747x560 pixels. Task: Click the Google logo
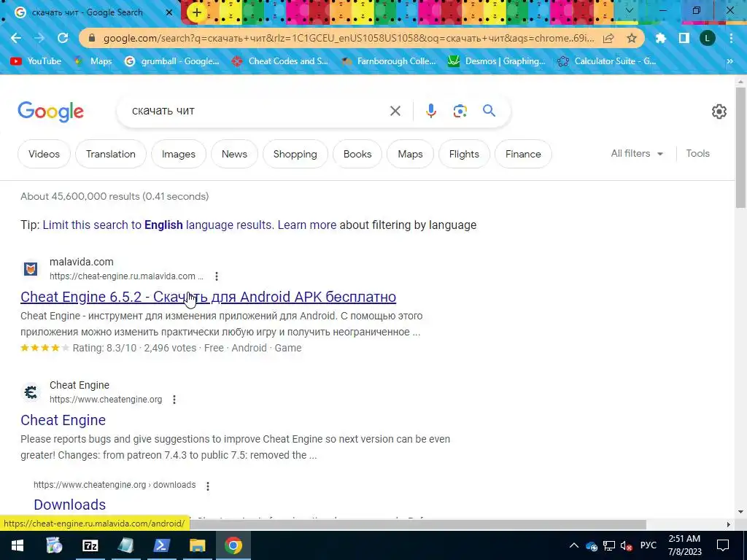[x=50, y=112]
